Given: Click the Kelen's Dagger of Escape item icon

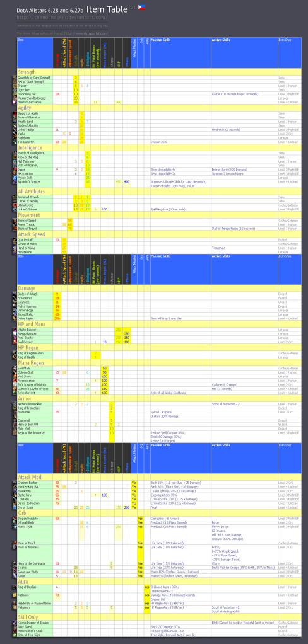Looking at the screenshot, I should [15, 623].
